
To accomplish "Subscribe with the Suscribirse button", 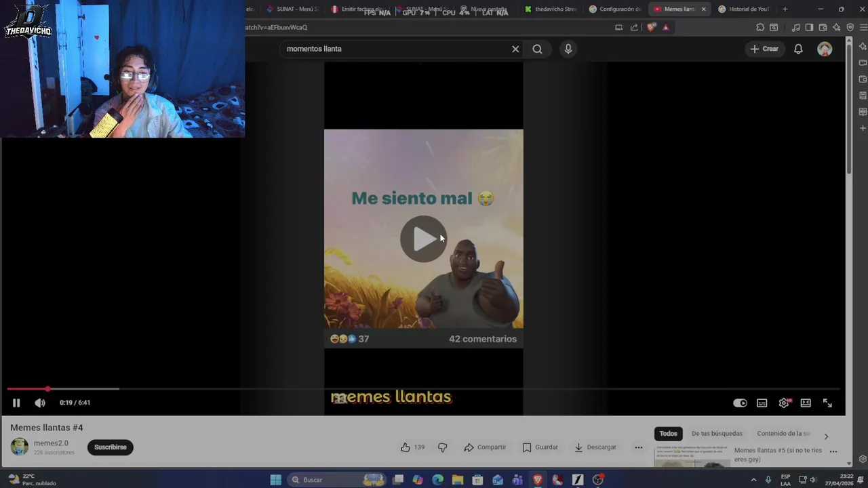I will click(111, 447).
